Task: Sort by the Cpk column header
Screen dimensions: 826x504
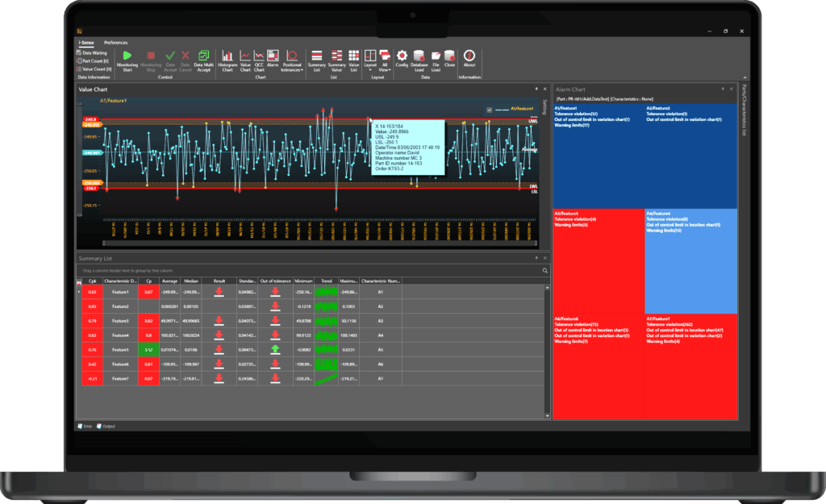Action: (92, 281)
